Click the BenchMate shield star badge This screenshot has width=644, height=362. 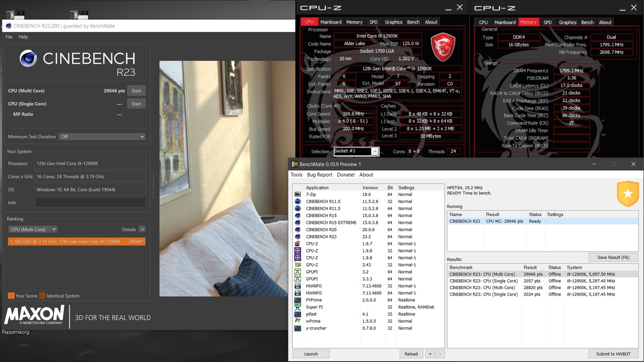[x=628, y=193]
